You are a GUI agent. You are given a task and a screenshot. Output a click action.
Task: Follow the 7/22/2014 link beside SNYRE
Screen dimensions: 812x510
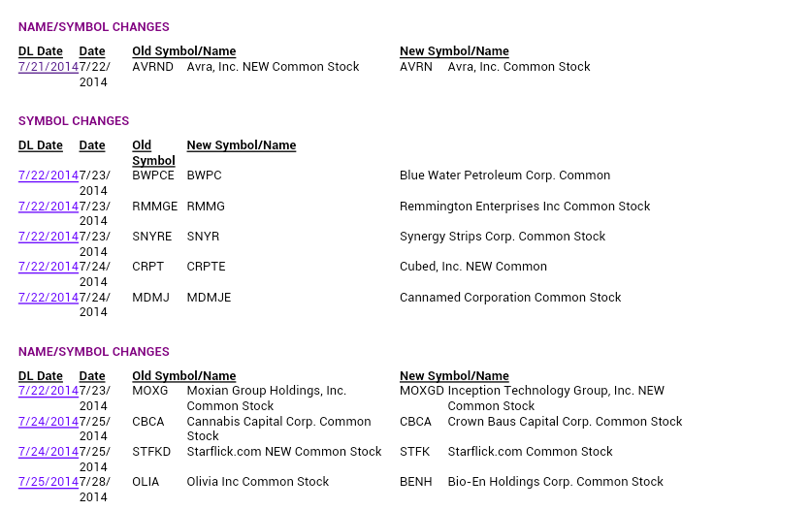pyautogui.click(x=49, y=237)
